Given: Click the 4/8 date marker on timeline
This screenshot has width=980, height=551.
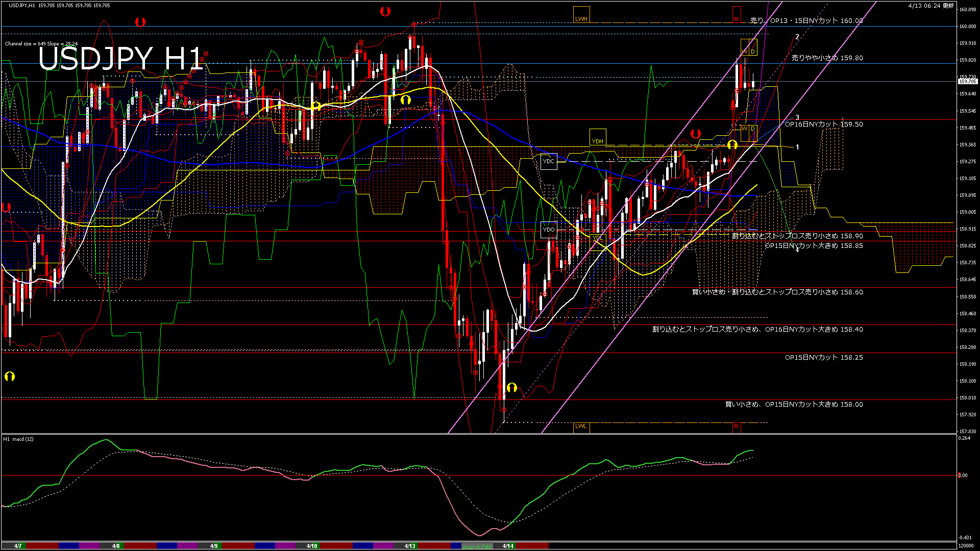Looking at the screenshot, I should (x=116, y=546).
